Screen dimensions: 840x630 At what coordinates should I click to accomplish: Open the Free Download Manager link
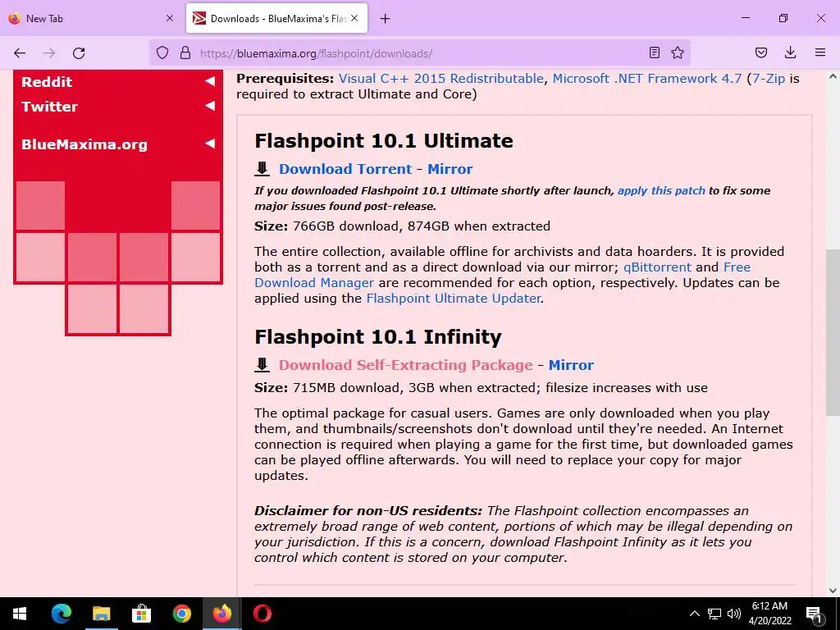(x=314, y=283)
